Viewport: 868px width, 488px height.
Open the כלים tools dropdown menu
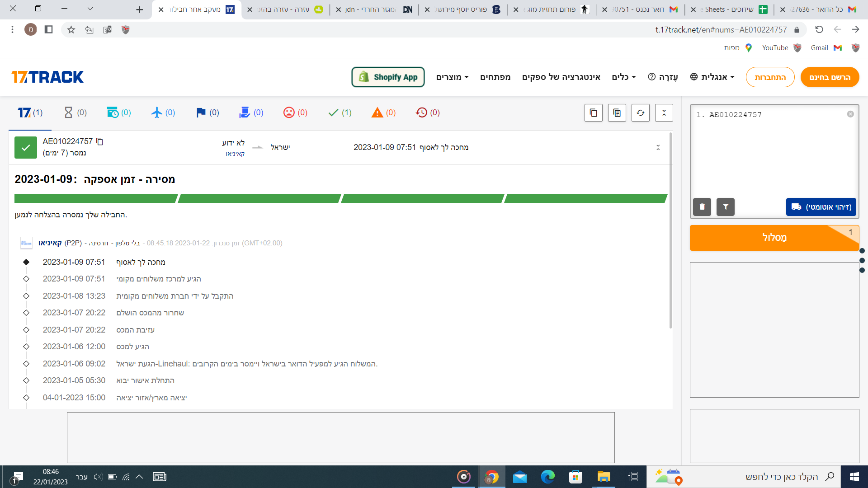[x=623, y=77]
